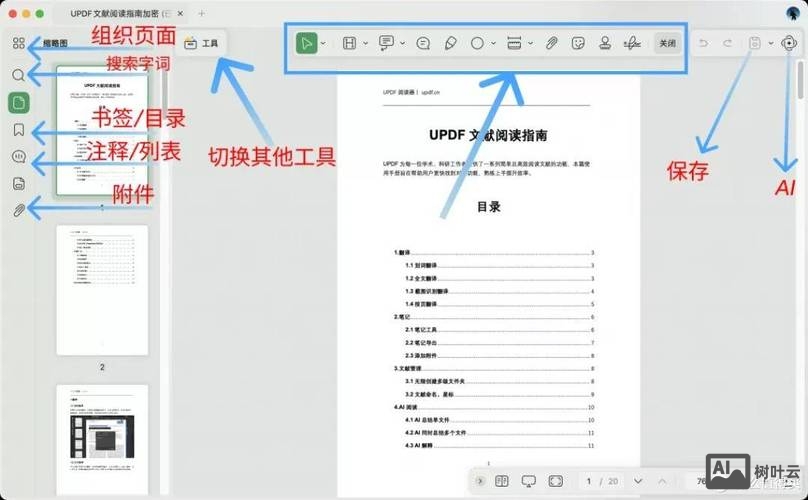The image size is (808, 500).
Task: Open the bookmarks panel icon
Action: point(19,129)
